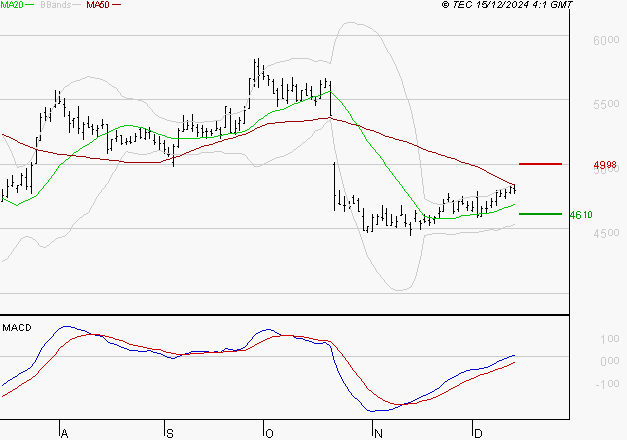
Task: Select the O month marker on timeline
Action: (x=269, y=432)
